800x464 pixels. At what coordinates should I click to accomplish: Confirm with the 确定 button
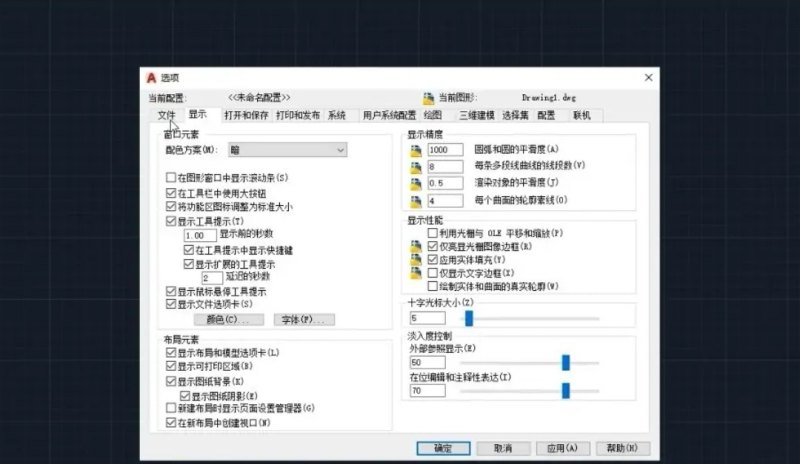[443, 448]
